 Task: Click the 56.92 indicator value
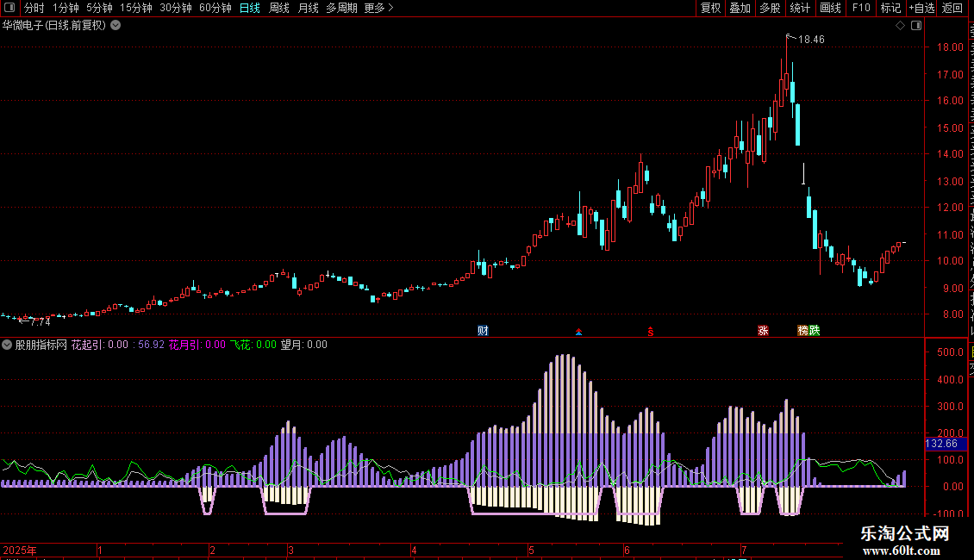pyautogui.click(x=151, y=345)
